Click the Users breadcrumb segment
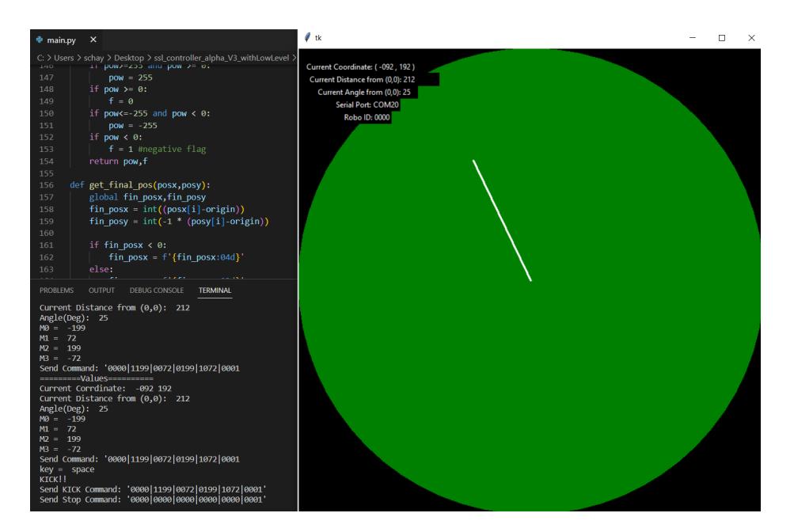Image resolution: width=794 pixels, height=532 pixels. (64, 58)
